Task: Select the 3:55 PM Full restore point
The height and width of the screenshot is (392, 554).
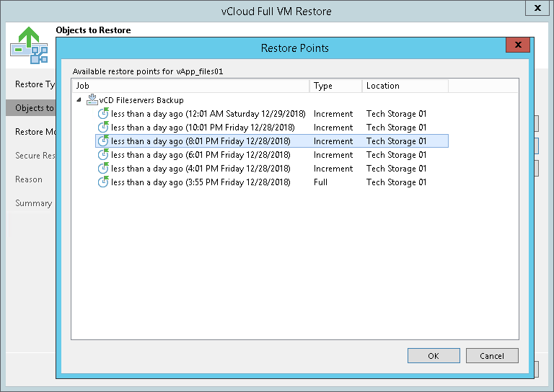Action: 201,182
